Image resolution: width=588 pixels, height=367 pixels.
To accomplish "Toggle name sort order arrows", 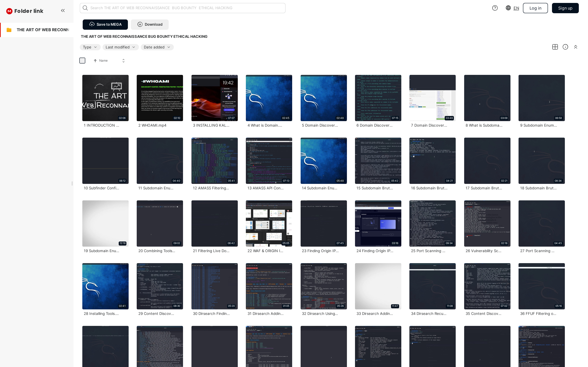I will (x=123, y=61).
